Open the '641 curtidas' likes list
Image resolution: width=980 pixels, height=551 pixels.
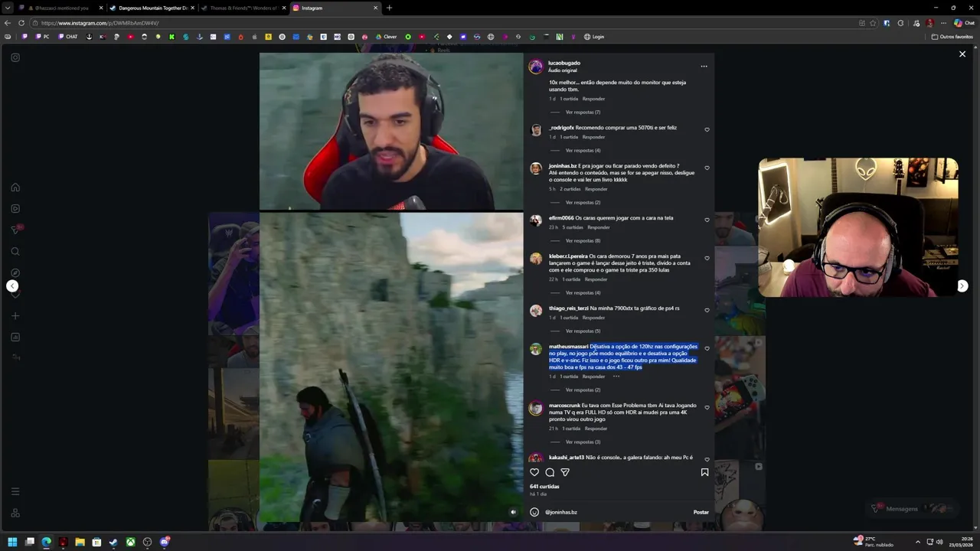[x=544, y=487]
